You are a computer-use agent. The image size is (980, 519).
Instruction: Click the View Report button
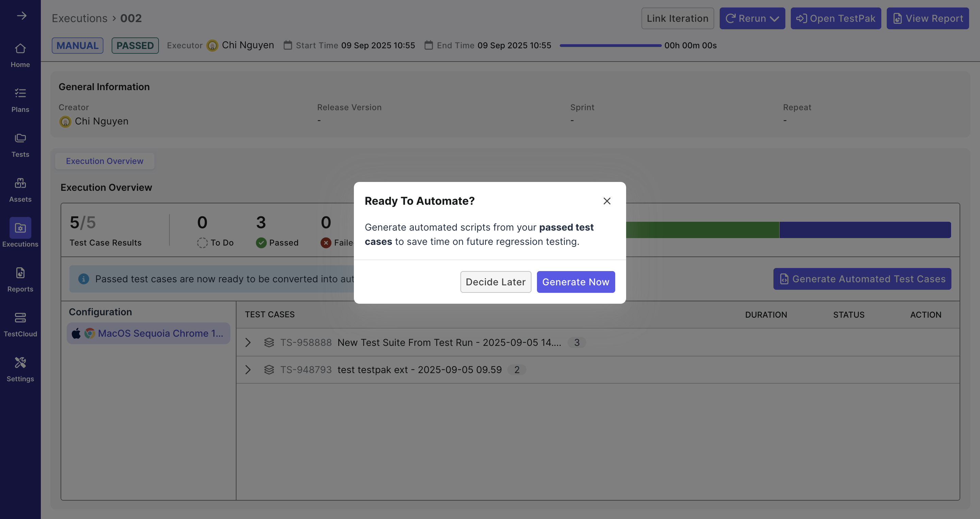928,18
